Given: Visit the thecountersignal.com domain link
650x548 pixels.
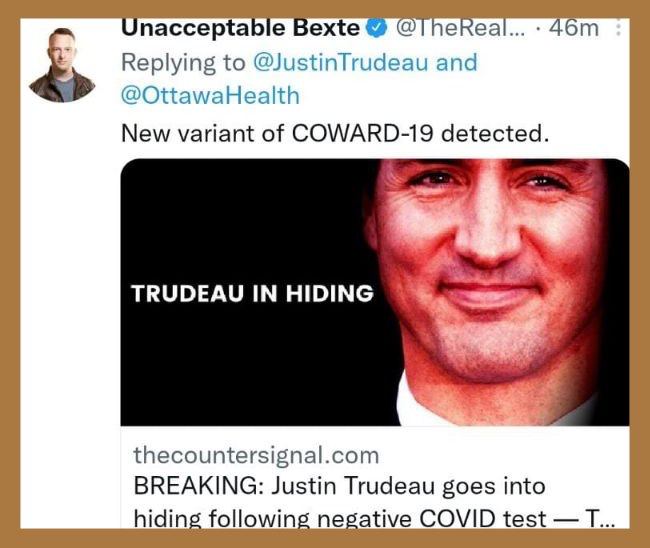Looking at the screenshot, I should click(256, 455).
